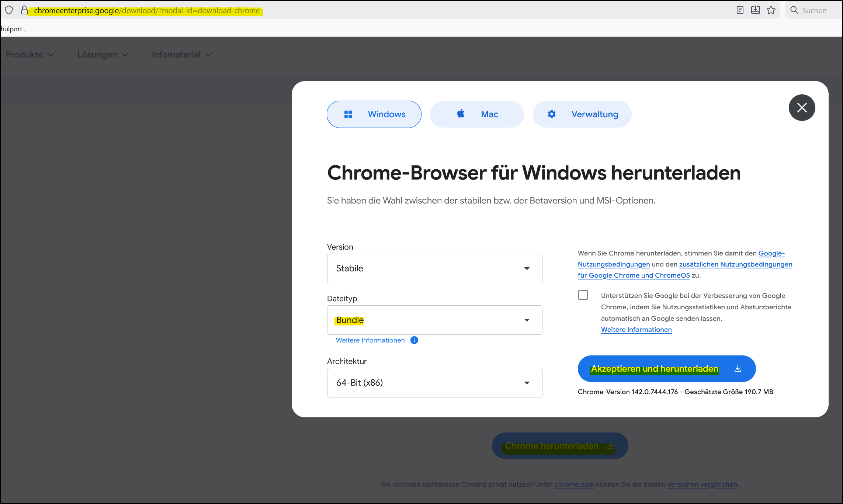Screen dimensions: 843x504
Task: Click Akzeptieren und herunterladen
Action: (655, 369)
